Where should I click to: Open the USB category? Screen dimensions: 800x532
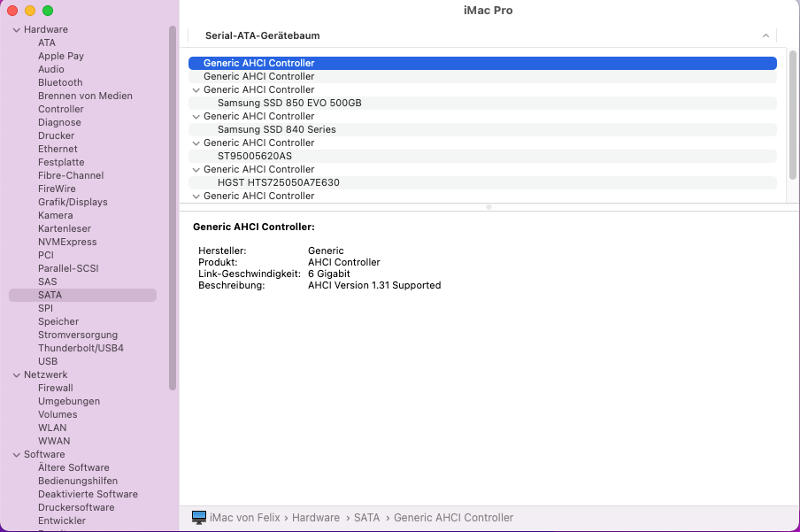[x=48, y=361]
